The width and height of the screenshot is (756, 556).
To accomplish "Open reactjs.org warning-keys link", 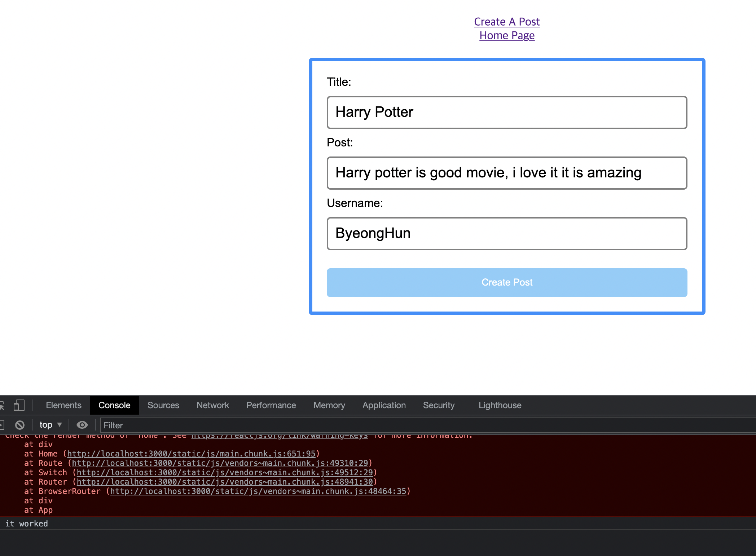I will tap(279, 436).
